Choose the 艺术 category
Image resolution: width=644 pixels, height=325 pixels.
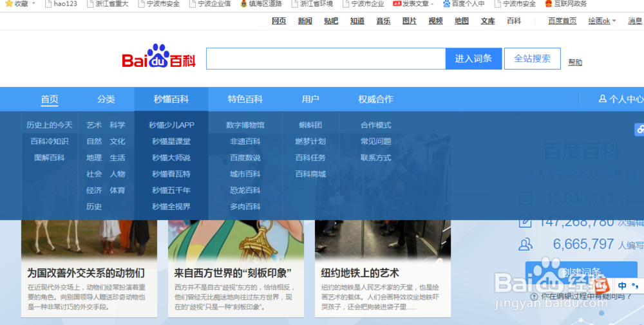(94, 125)
